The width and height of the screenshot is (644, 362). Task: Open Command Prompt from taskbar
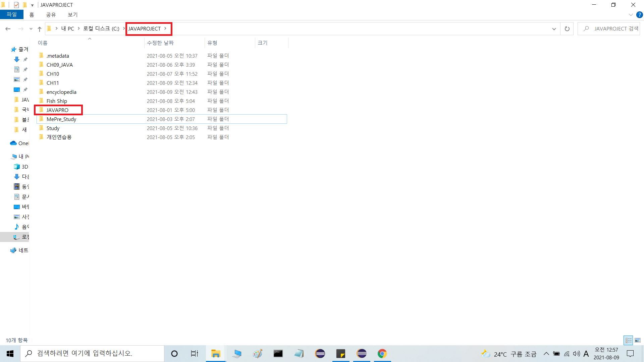pyautogui.click(x=278, y=354)
